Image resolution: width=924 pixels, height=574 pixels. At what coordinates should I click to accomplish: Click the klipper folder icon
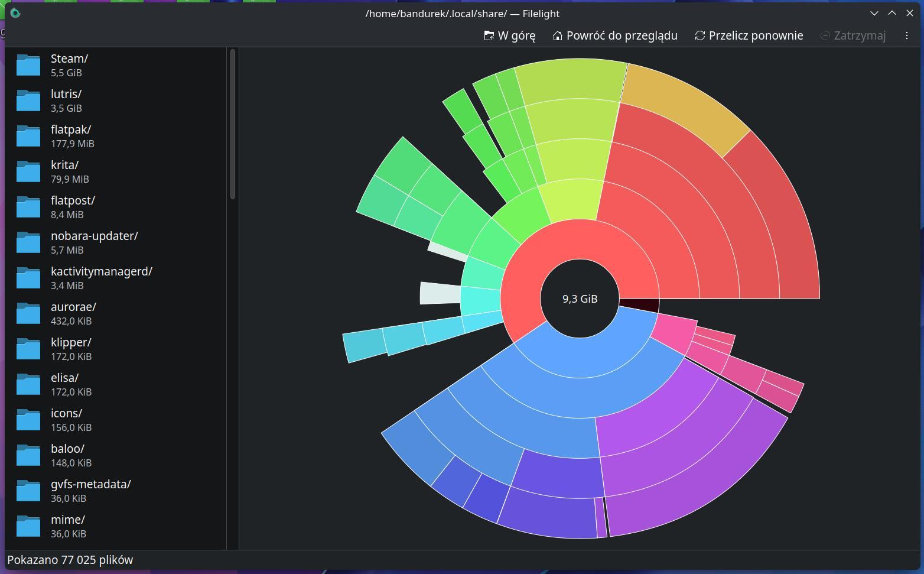pyautogui.click(x=28, y=349)
